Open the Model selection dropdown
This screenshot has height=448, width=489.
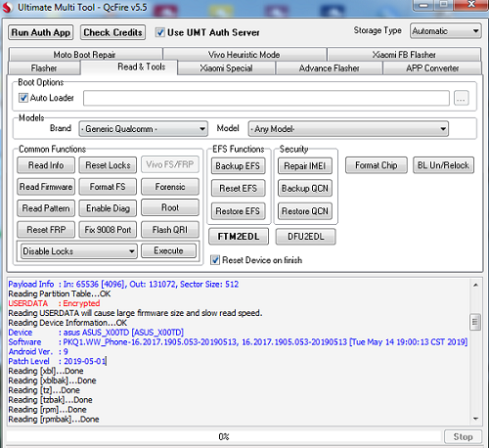tap(348, 129)
